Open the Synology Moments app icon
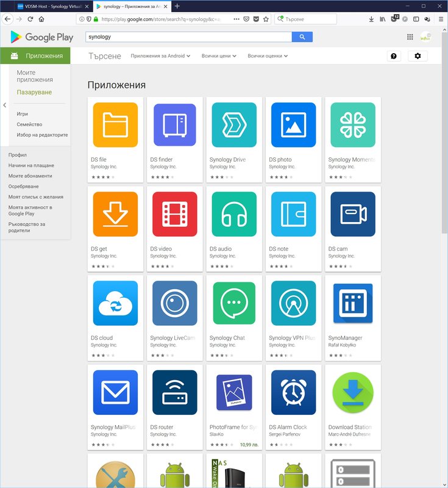Image resolution: width=448 pixels, height=488 pixels. click(353, 125)
